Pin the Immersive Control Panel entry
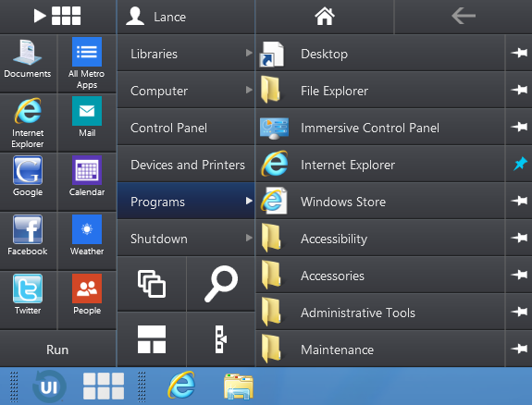Image resolution: width=532 pixels, height=405 pixels. [519, 127]
